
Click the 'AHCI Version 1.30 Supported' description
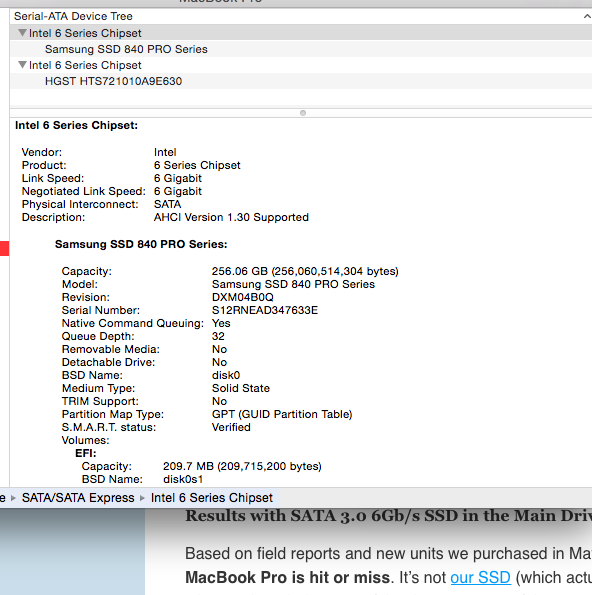(x=231, y=217)
